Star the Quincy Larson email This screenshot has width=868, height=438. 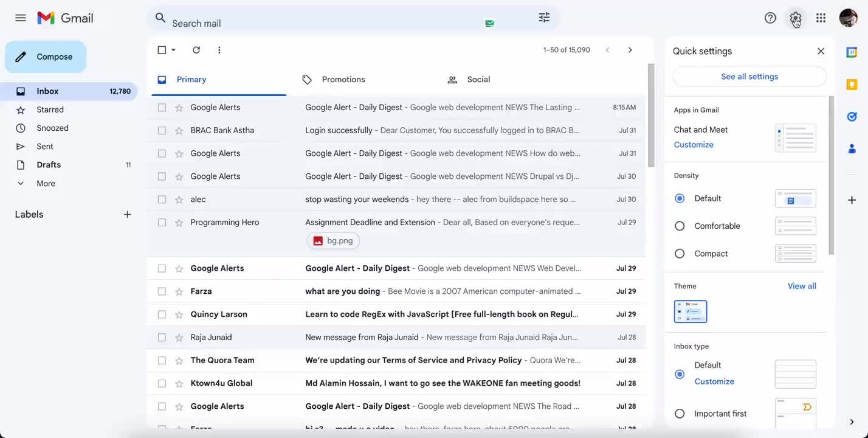[179, 315]
